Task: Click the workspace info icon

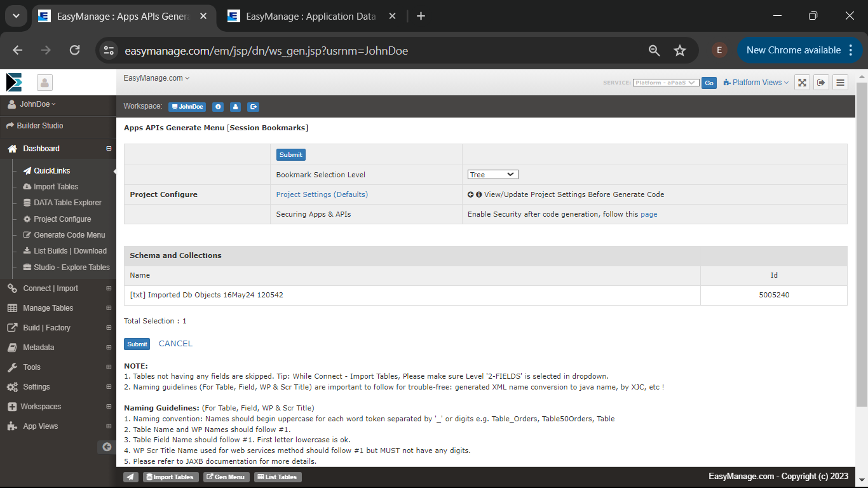Action: [x=217, y=107]
